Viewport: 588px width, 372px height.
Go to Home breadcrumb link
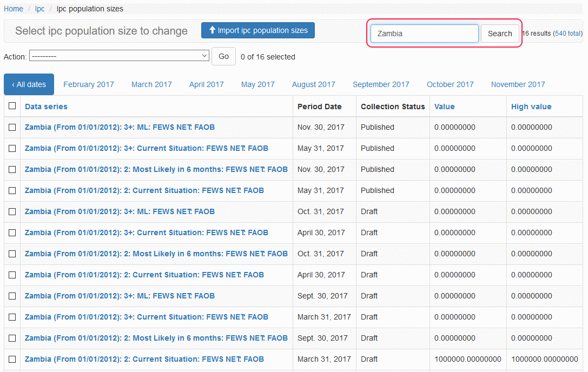pos(14,9)
